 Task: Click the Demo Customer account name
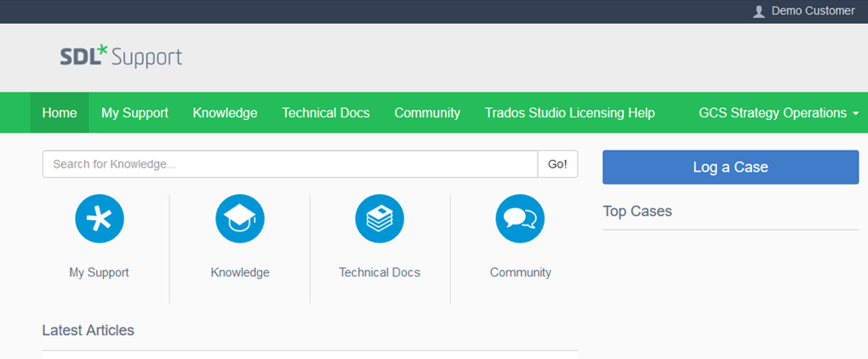814,11
